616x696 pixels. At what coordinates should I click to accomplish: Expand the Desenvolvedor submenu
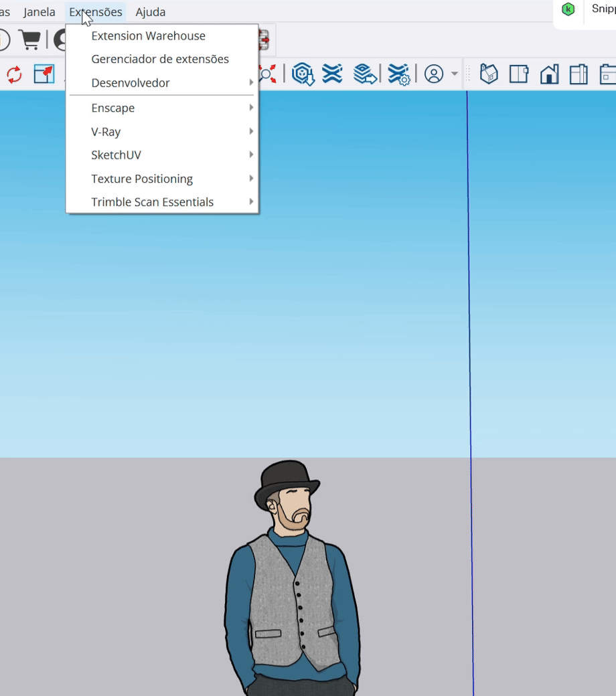(162, 82)
